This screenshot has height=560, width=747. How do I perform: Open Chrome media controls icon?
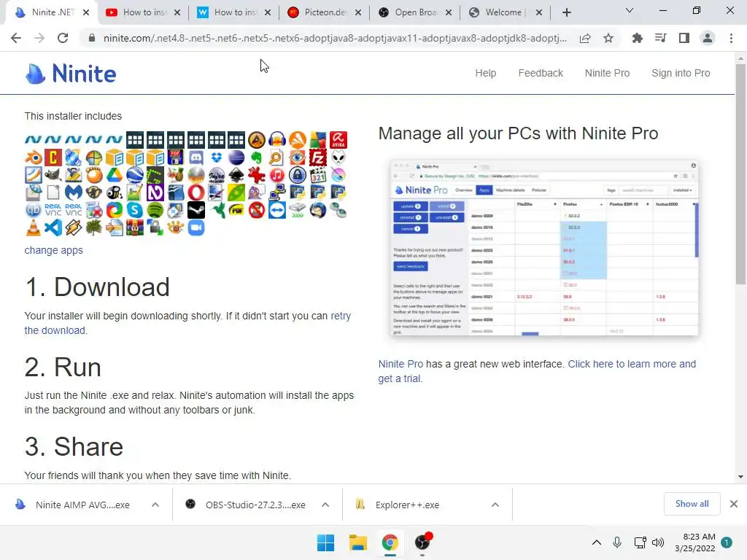click(660, 38)
